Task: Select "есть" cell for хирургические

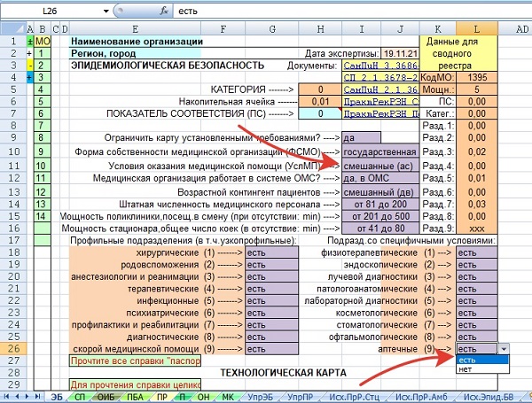Action: pyautogui.click(x=272, y=252)
